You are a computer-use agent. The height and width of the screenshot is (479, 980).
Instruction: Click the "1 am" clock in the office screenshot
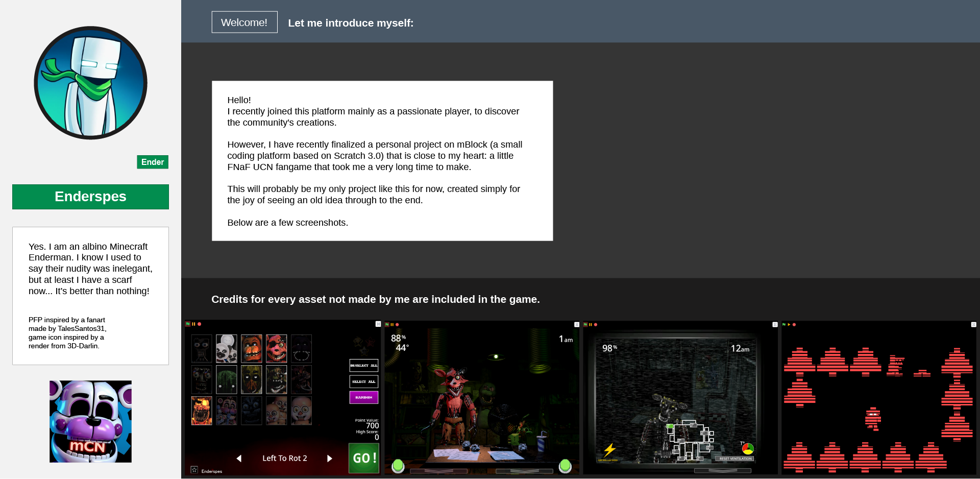566,339
